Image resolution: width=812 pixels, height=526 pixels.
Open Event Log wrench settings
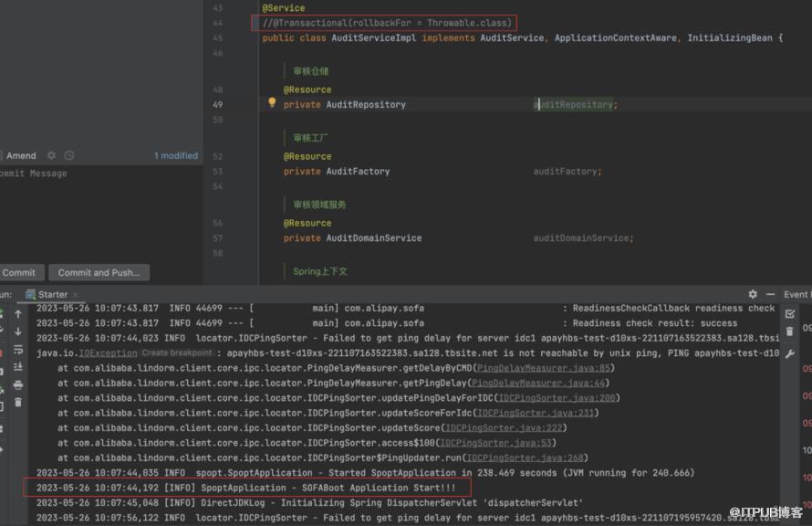click(790, 353)
